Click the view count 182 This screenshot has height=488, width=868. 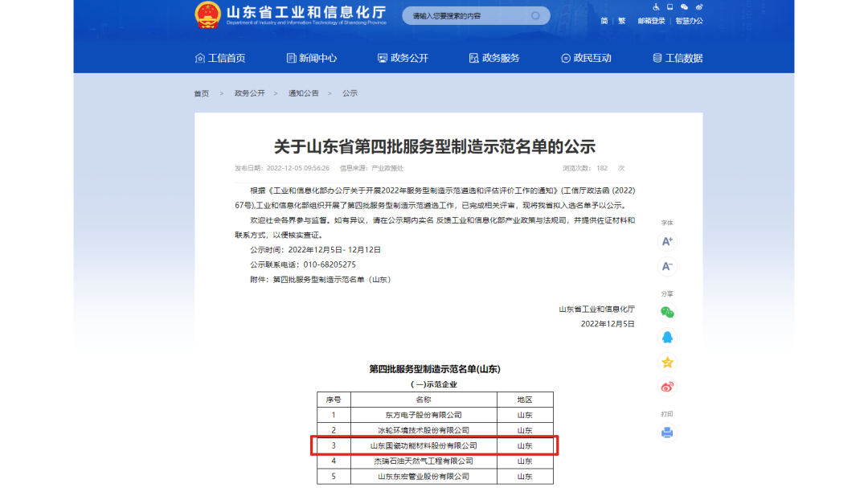click(x=602, y=168)
